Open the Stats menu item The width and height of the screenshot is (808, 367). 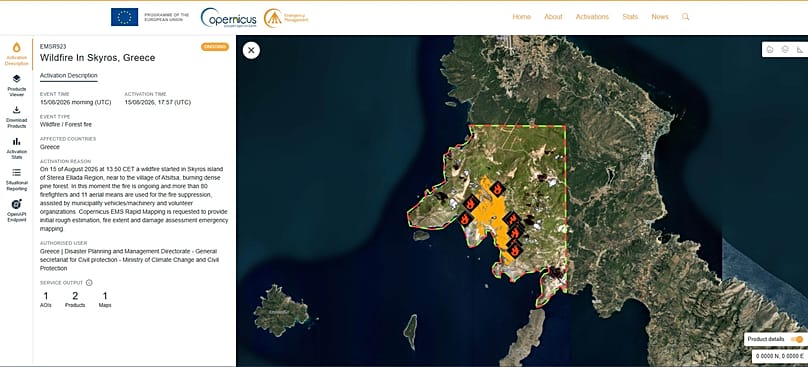pyautogui.click(x=630, y=17)
